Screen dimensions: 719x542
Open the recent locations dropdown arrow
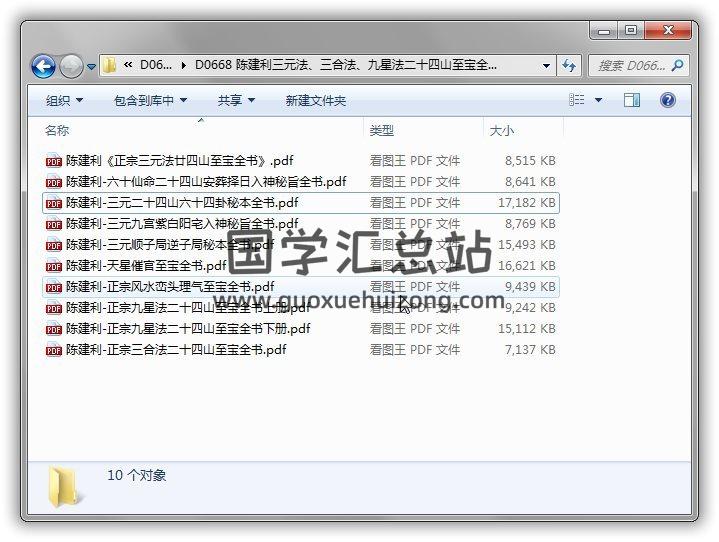click(91, 67)
